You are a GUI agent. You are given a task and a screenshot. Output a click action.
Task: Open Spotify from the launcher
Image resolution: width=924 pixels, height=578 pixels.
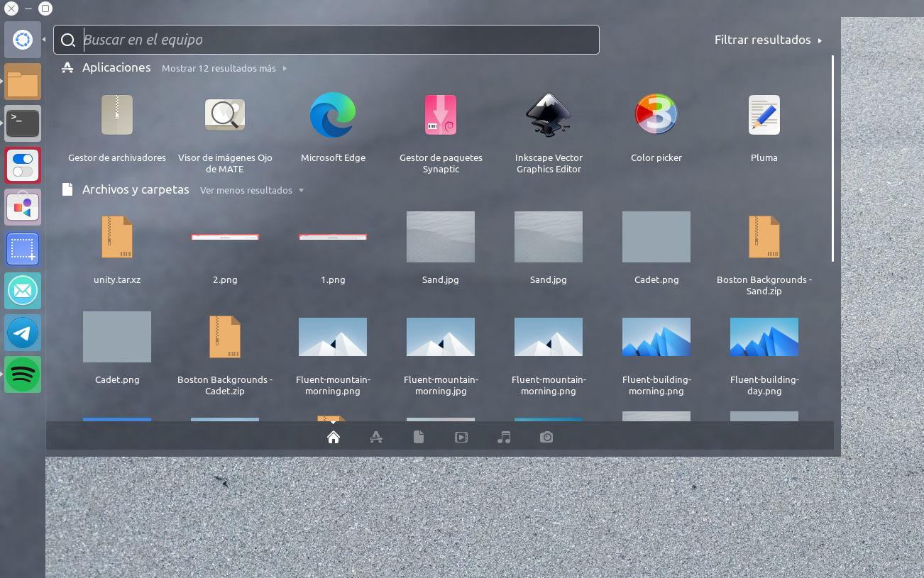click(x=23, y=374)
